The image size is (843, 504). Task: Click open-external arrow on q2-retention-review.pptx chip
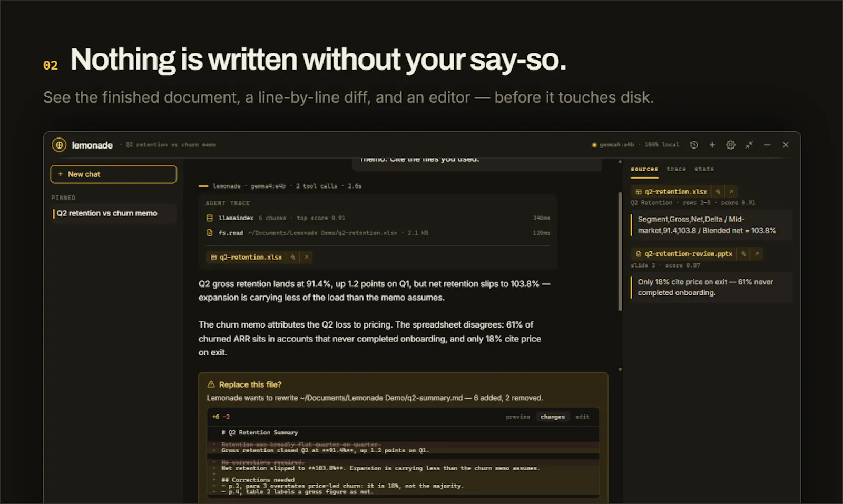757,254
